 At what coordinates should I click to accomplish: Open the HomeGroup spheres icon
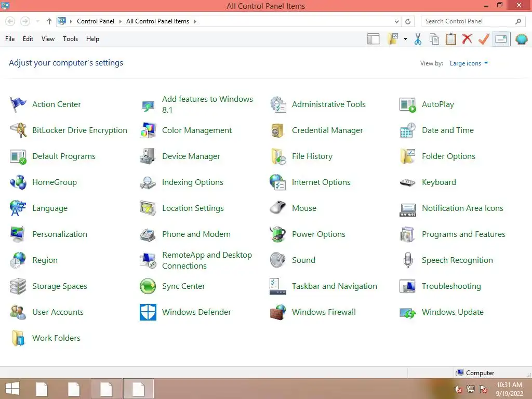click(18, 182)
